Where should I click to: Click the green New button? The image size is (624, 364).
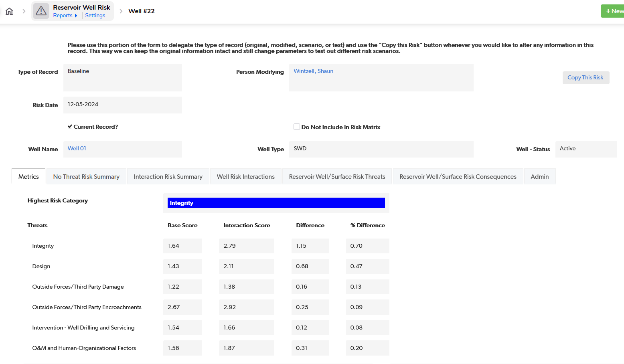point(614,11)
